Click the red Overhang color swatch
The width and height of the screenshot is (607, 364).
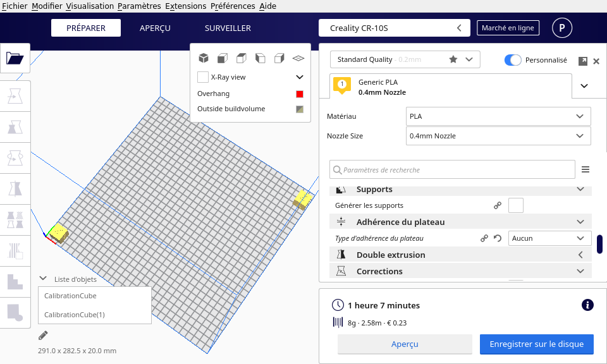[x=299, y=94]
